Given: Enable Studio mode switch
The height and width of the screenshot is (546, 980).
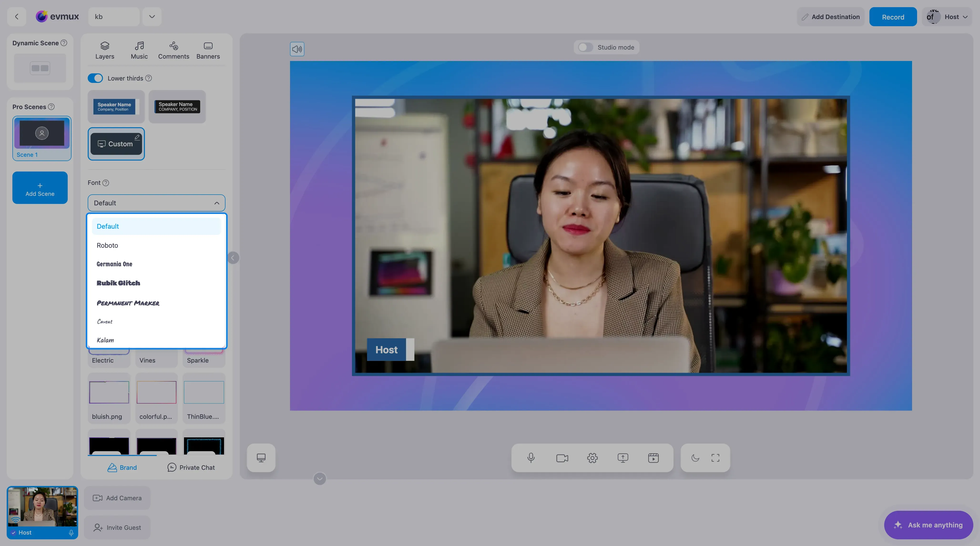Looking at the screenshot, I should (585, 48).
